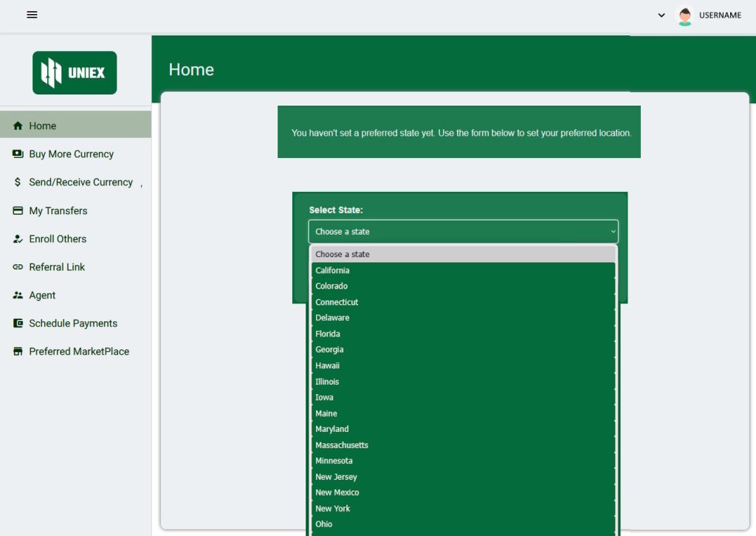
Task: Click the USERNAME label
Action: 720,16
